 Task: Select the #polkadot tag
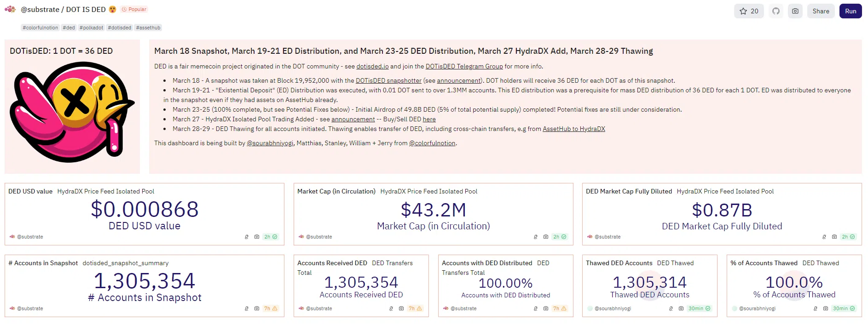pos(91,28)
